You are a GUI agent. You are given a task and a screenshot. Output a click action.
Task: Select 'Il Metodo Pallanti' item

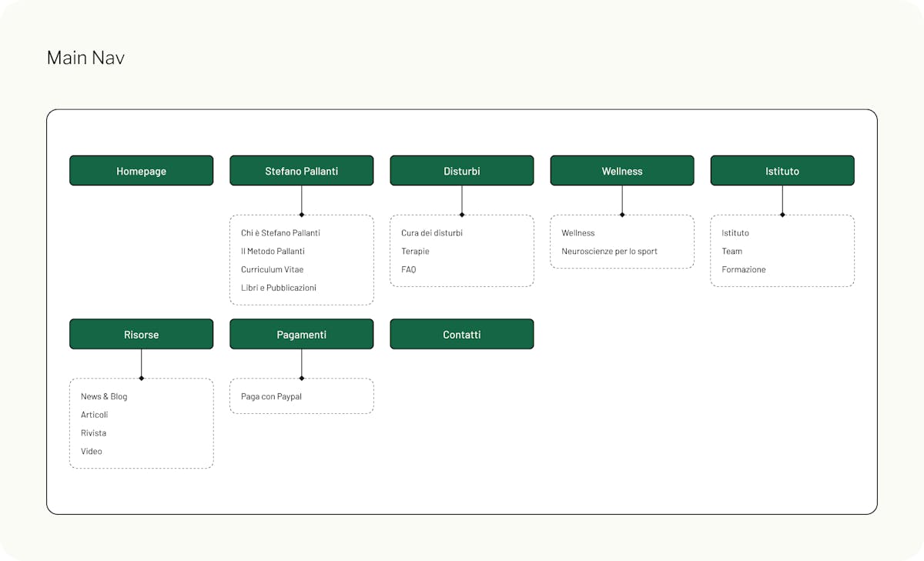[273, 251]
